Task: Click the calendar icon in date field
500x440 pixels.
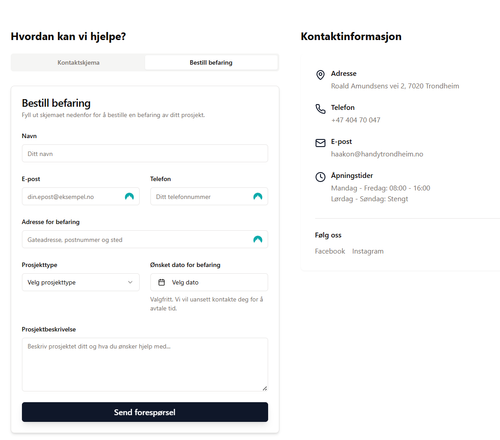Action: [x=162, y=282]
